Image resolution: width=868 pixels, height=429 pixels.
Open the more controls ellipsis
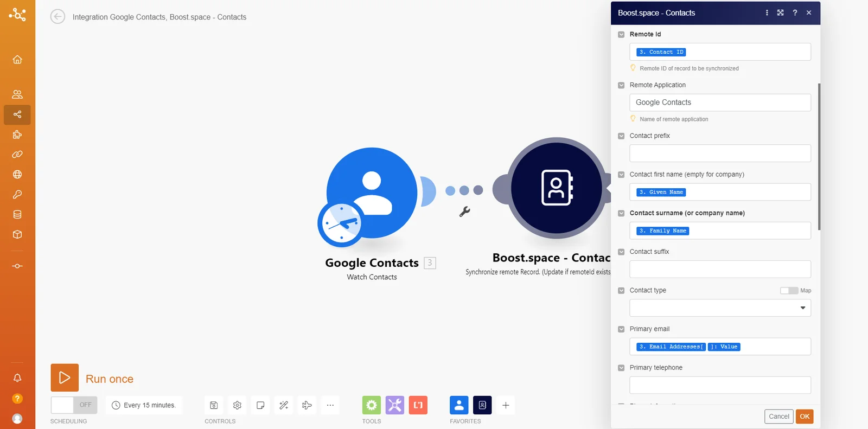tap(330, 405)
